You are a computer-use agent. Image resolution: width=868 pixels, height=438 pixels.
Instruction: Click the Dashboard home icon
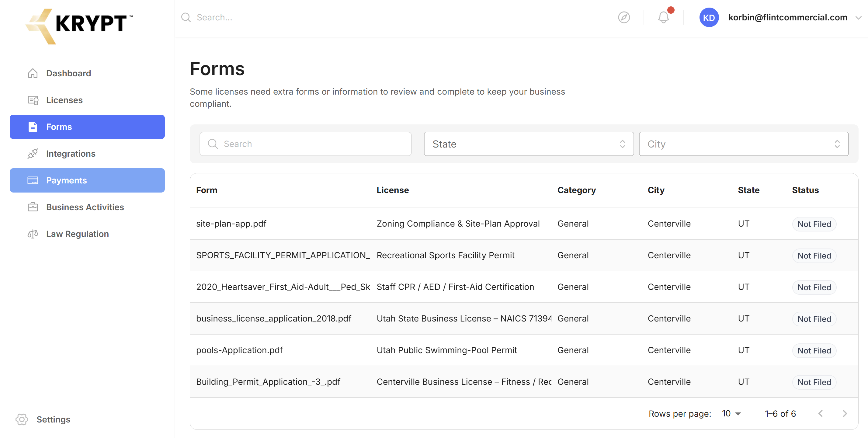click(33, 73)
